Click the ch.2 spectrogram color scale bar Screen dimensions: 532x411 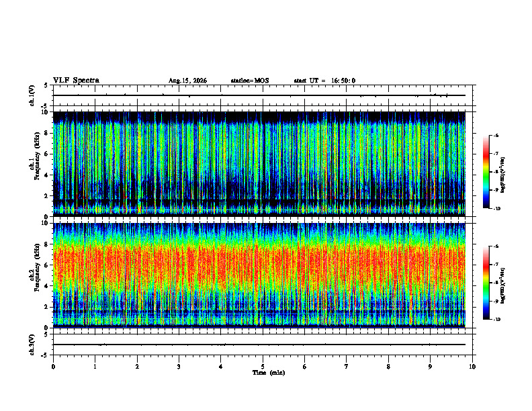(486, 283)
